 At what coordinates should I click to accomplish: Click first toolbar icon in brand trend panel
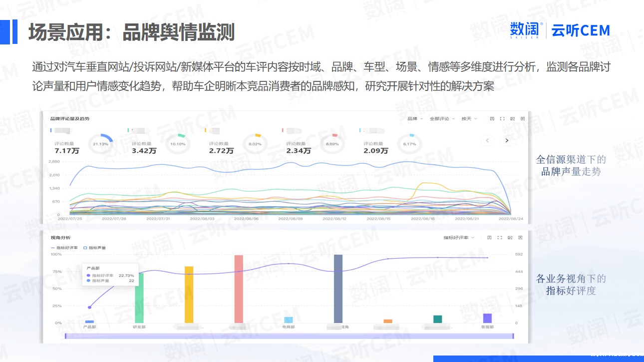492,119
